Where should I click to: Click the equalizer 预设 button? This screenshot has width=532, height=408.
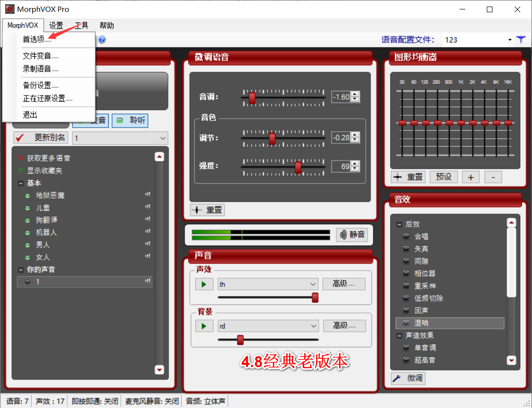point(444,176)
